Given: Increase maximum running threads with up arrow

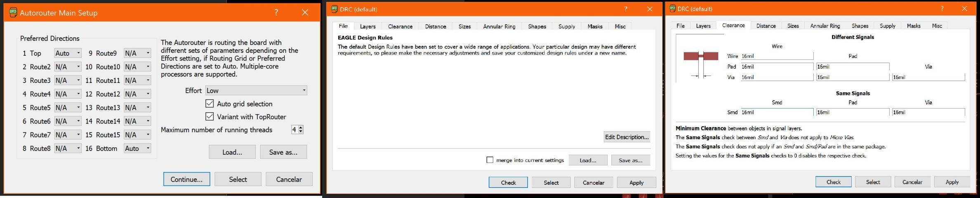Looking at the screenshot, I should click(301, 127).
